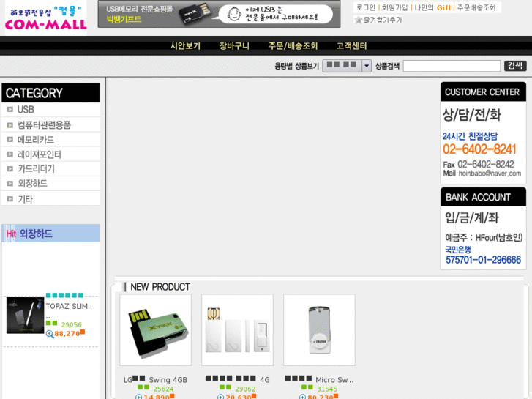Open 주문배송조회 top link

coord(476,7)
